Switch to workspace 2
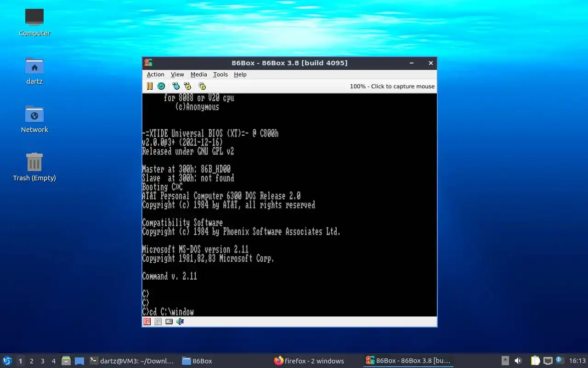Image resolution: width=588 pixels, height=368 pixels. pos(31,361)
